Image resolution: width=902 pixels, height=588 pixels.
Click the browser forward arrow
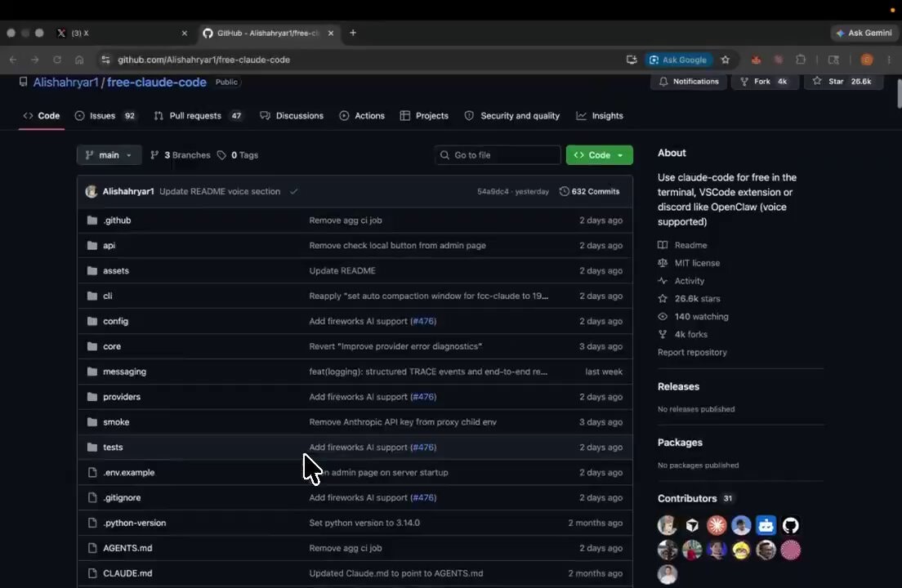point(34,60)
